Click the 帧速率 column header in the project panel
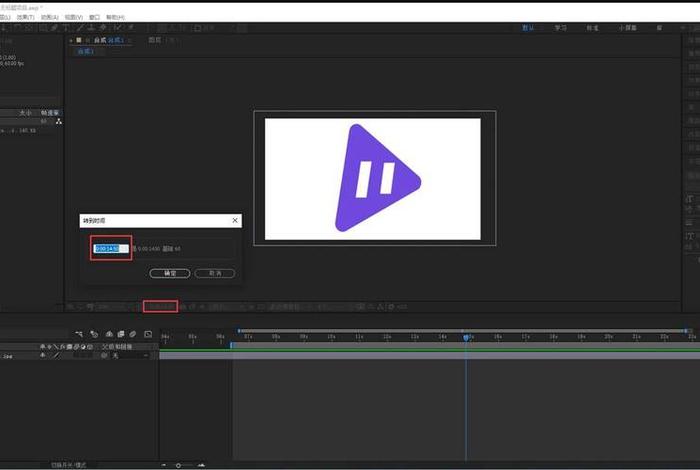Image resolution: width=700 pixels, height=470 pixels. click(x=50, y=113)
